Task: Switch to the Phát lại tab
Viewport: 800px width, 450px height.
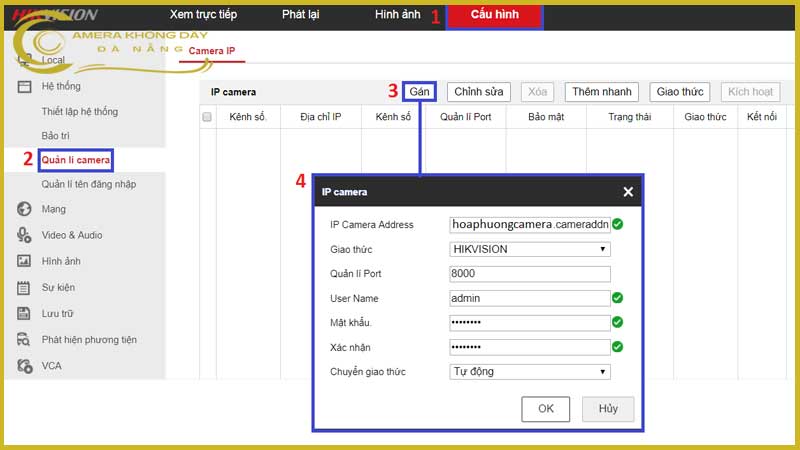Action: click(300, 15)
